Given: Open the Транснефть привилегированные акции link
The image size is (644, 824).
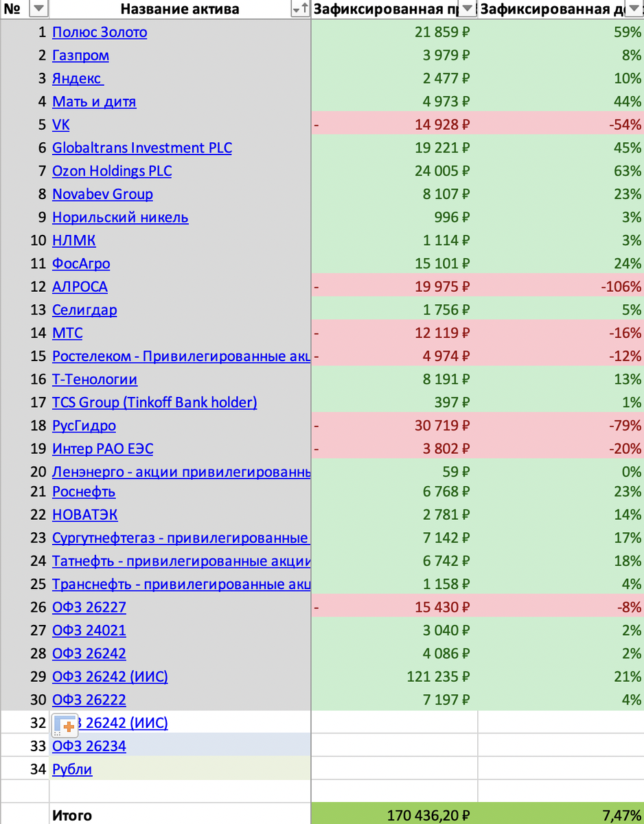Looking at the screenshot, I should 181,584.
